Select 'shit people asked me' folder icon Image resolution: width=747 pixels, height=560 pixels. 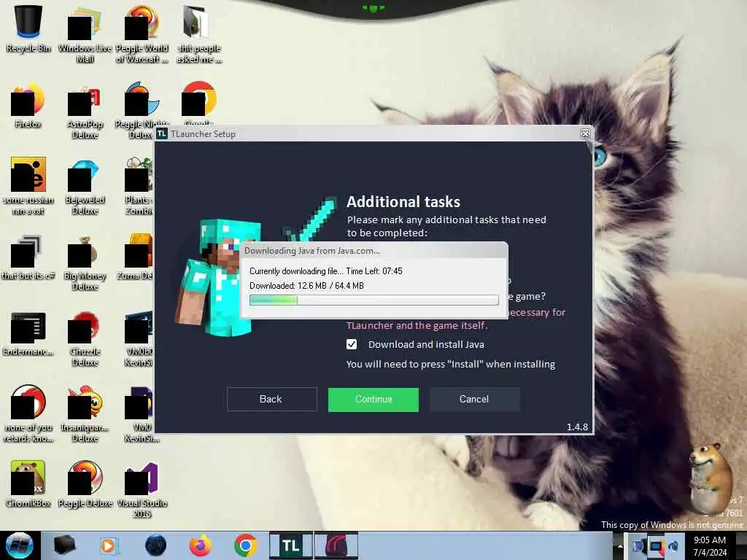[x=198, y=34]
